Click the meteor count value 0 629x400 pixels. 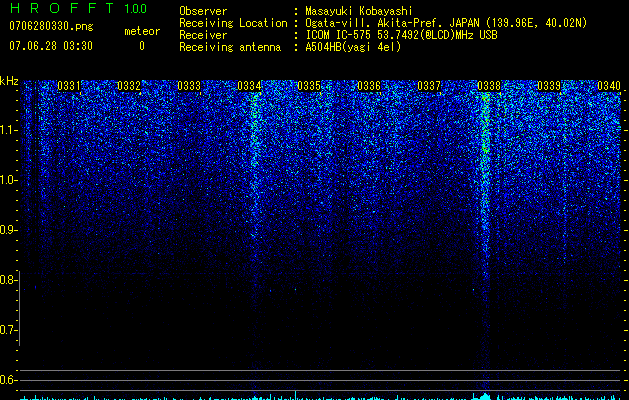(142, 46)
